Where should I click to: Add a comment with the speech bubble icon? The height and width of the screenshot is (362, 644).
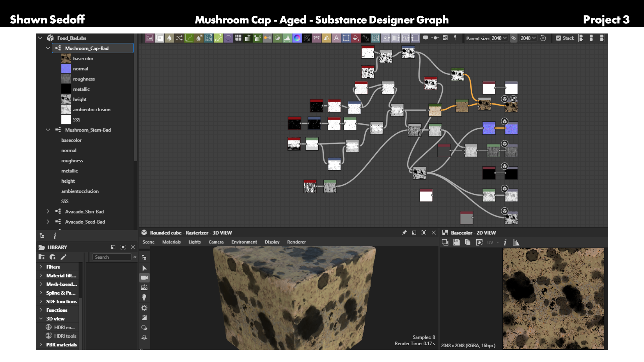click(425, 38)
